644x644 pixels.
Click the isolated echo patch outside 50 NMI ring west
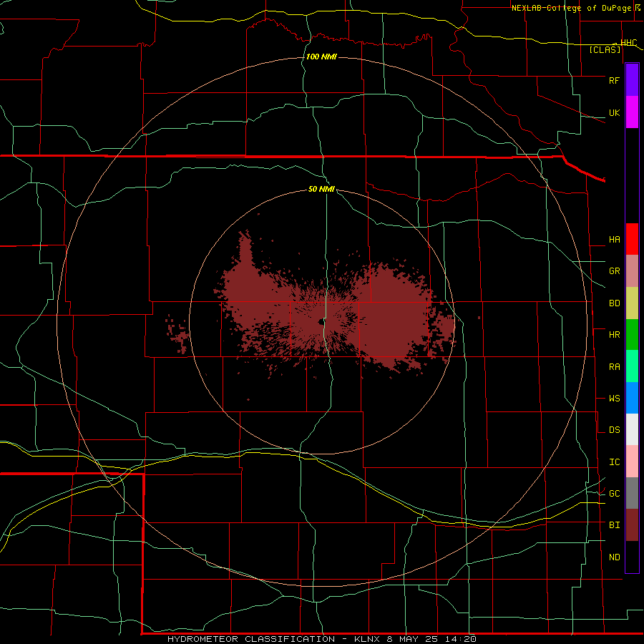click(178, 335)
